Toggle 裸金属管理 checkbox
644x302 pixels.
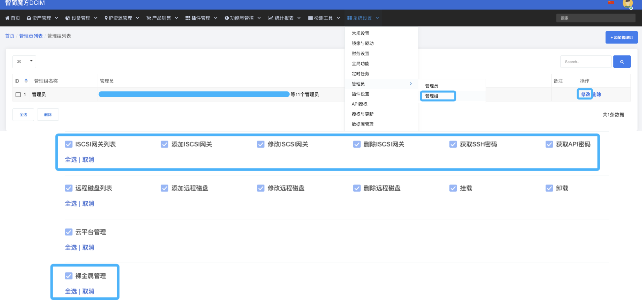69,276
